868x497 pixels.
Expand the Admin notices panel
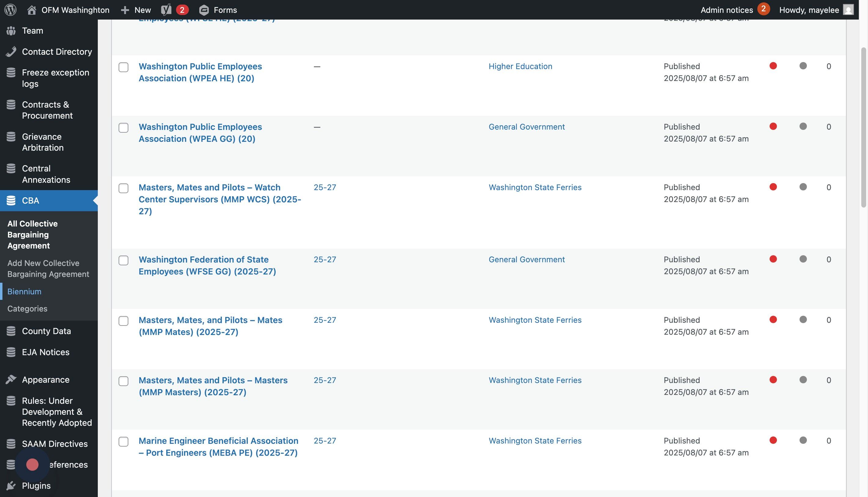(727, 10)
